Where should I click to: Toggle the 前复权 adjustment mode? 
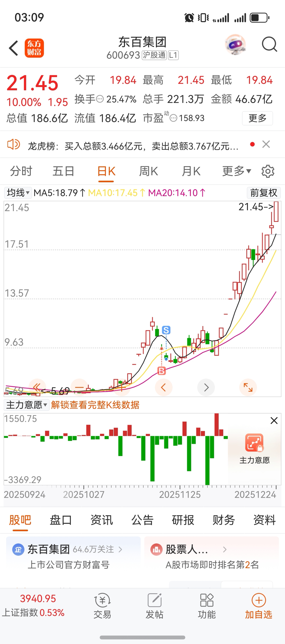coord(264,193)
